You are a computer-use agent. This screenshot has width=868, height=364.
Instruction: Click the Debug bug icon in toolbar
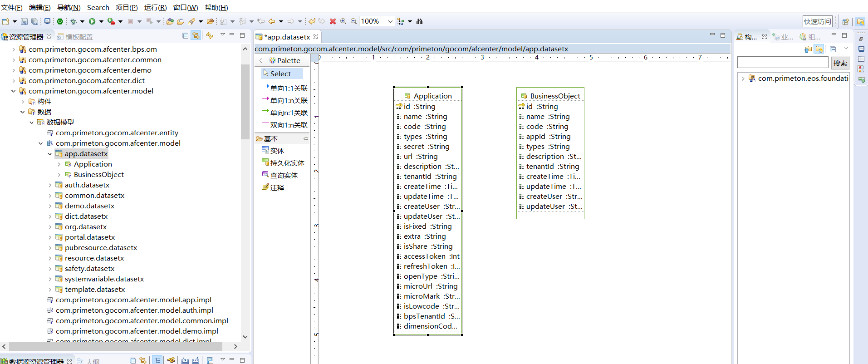(x=73, y=21)
